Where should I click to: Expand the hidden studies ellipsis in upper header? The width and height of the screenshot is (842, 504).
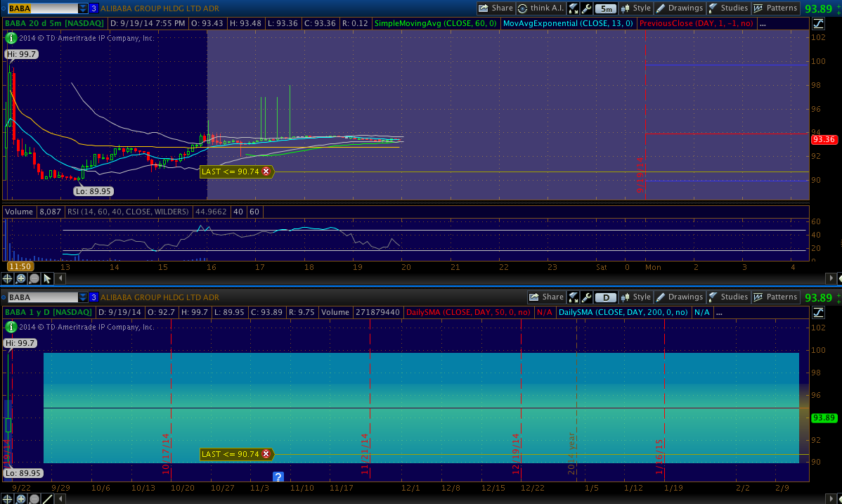point(763,23)
